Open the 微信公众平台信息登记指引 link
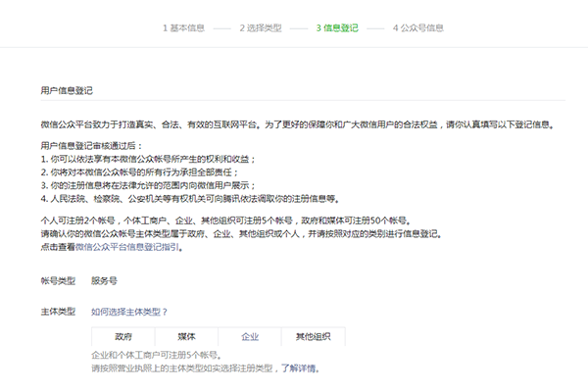This screenshot has width=588, height=392. (127, 247)
